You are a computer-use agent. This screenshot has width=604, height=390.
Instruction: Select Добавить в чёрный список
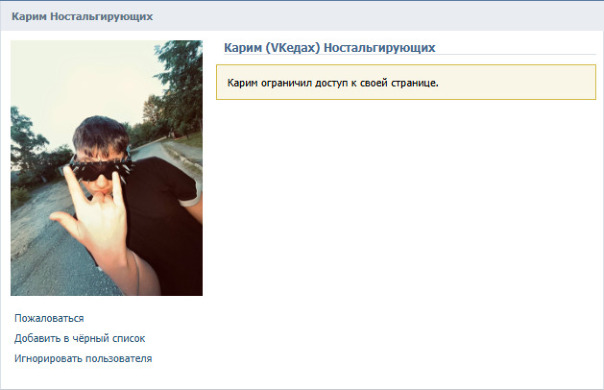click(80, 338)
